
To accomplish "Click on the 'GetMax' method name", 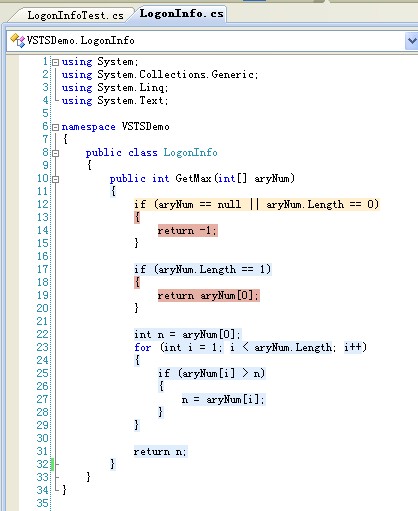I will coord(193,178).
